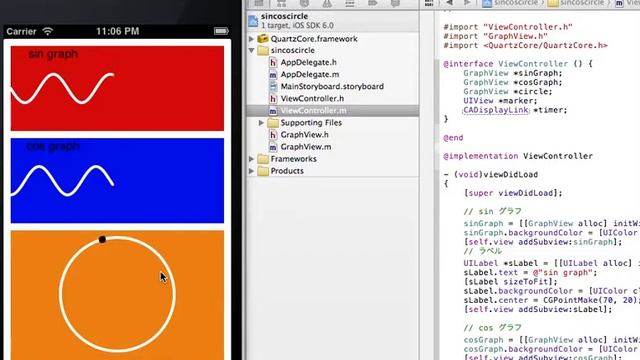Viewport: 640px width, 360px height.
Task: Collapse the sincoscircle group disclosure triangle
Action: (x=251, y=50)
